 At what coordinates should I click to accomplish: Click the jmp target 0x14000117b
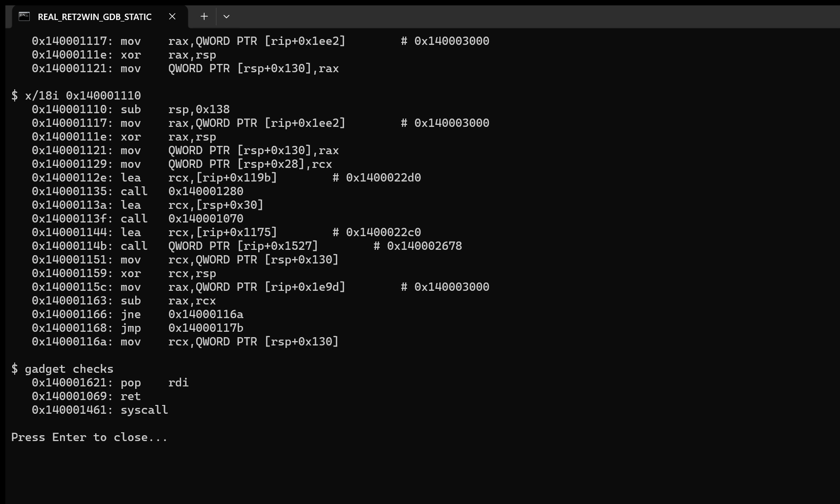(206, 328)
